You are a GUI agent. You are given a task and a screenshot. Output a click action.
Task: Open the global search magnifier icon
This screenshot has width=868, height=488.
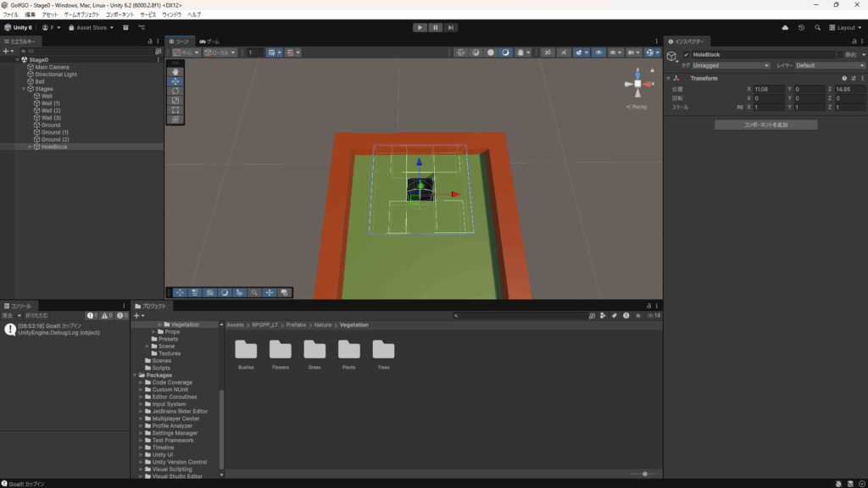[817, 27]
